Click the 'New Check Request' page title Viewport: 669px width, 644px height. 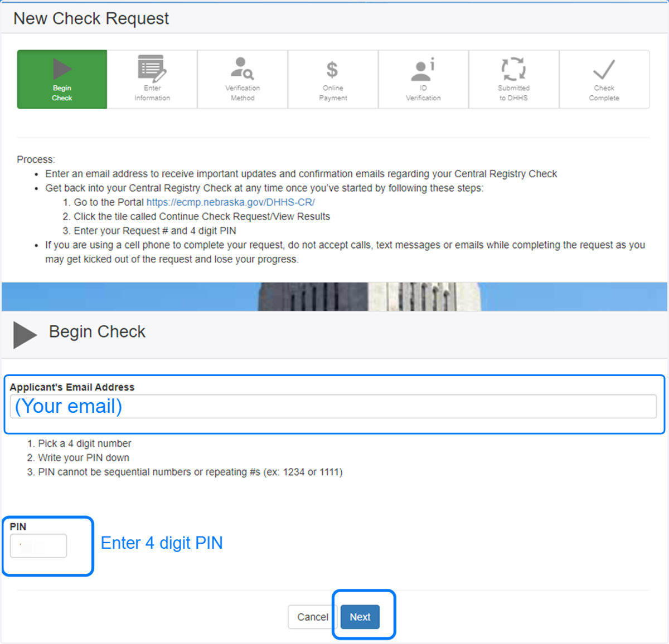click(x=91, y=18)
